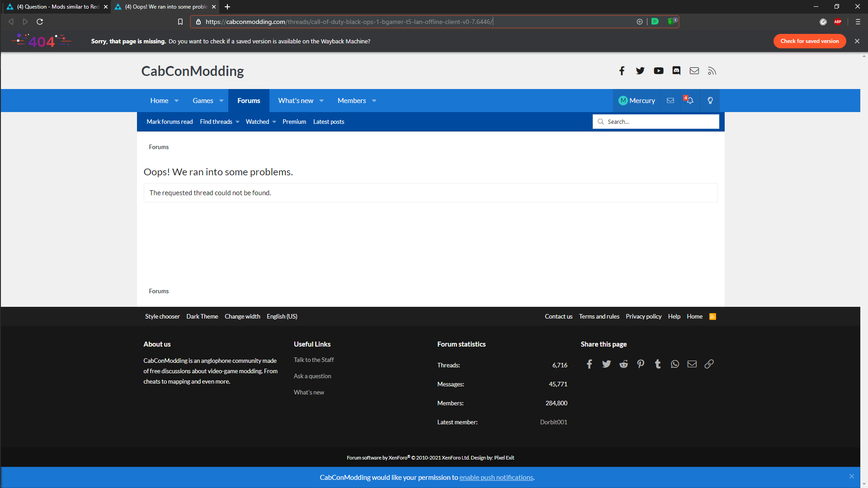Toggle the lightbulb style switcher icon

[x=710, y=100]
